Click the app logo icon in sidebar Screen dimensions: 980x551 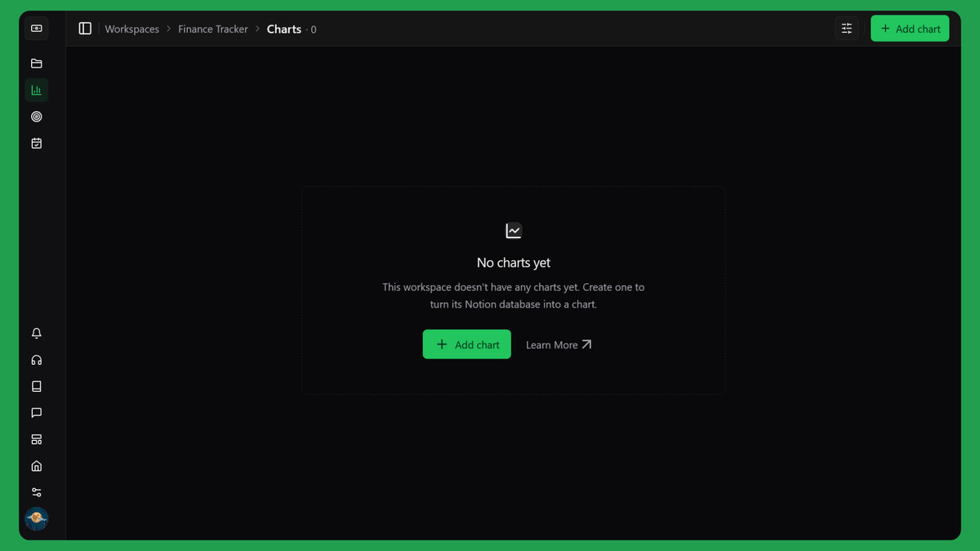click(37, 29)
